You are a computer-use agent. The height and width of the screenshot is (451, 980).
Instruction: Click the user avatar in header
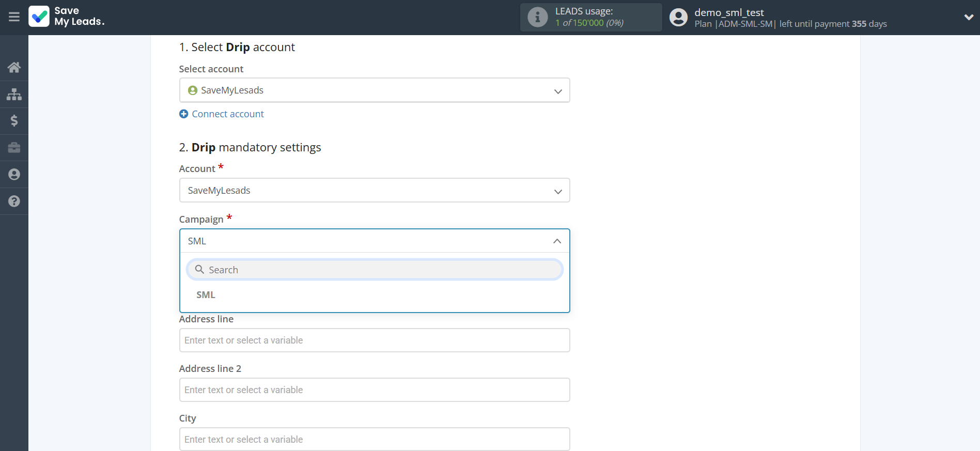[678, 18]
